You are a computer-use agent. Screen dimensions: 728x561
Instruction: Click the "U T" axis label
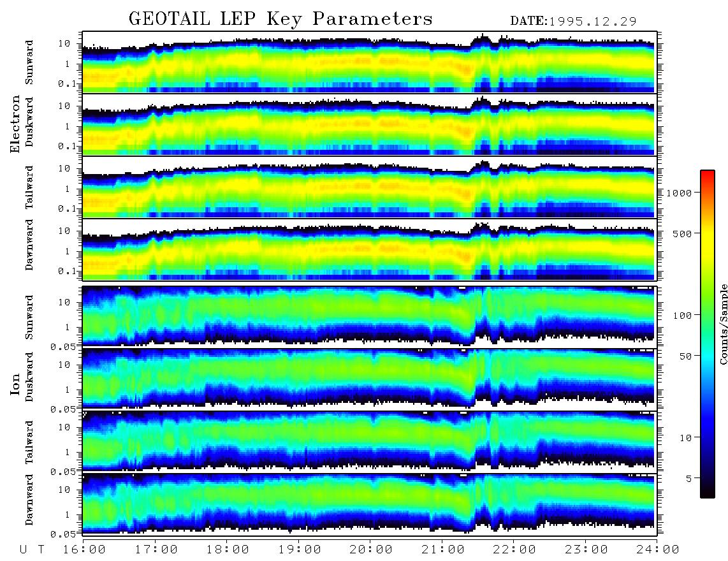tap(32, 550)
